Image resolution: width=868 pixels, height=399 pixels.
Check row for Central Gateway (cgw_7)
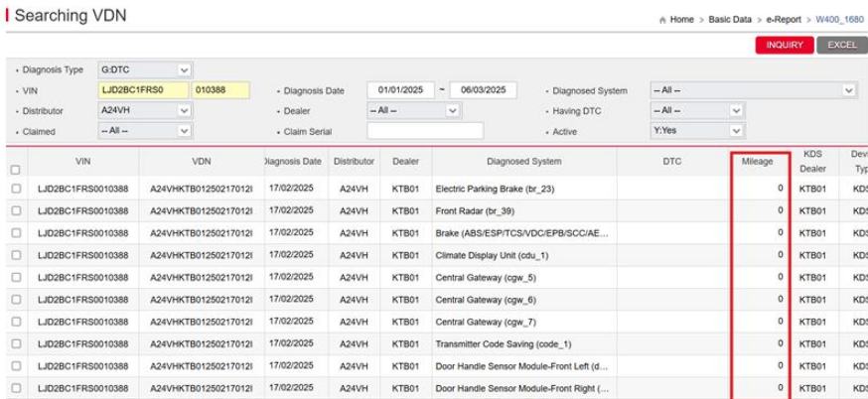[x=16, y=322]
